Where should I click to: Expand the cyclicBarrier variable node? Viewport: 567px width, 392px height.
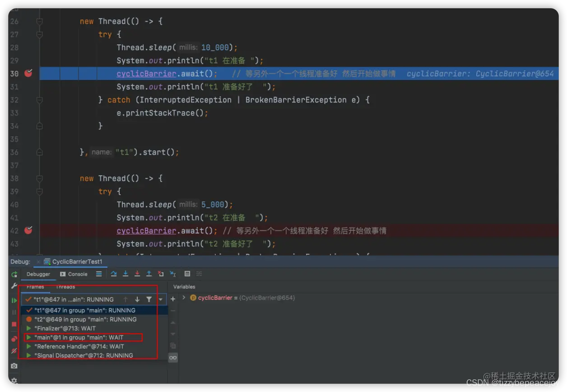(184, 298)
